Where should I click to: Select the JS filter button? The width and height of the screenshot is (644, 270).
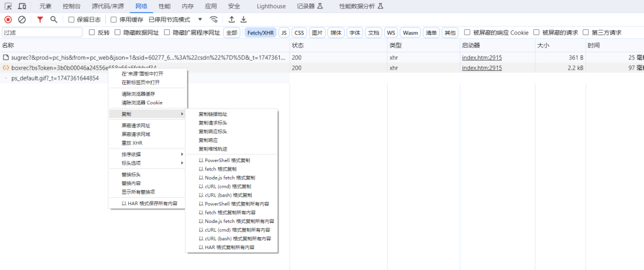284,33
